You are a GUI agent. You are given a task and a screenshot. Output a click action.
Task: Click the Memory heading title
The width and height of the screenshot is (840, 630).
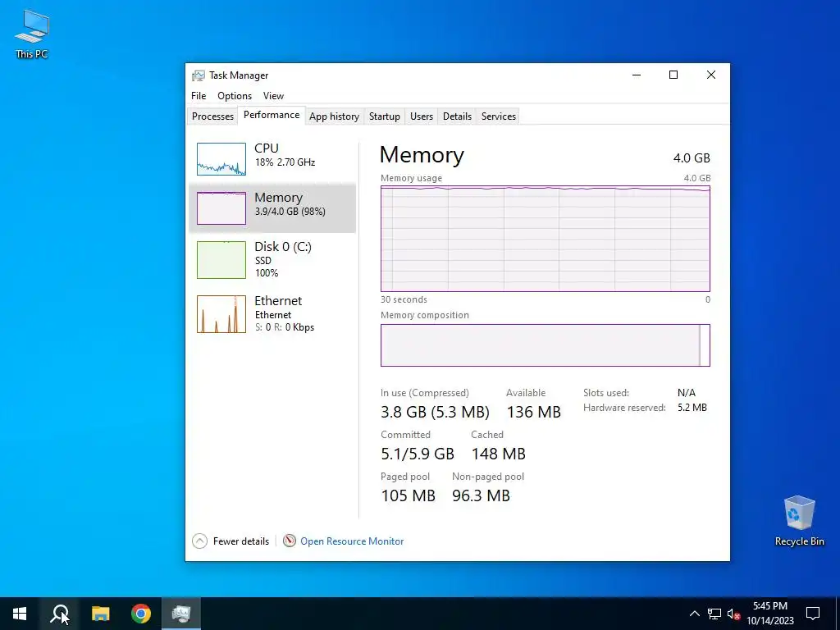(x=422, y=155)
